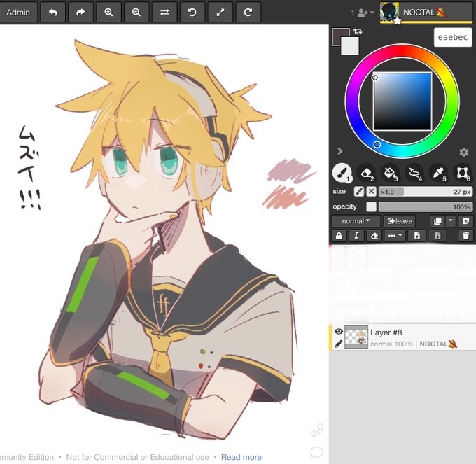The image size is (476, 464).
Task: Click the brush shape icon next to size
Action: coord(359,192)
